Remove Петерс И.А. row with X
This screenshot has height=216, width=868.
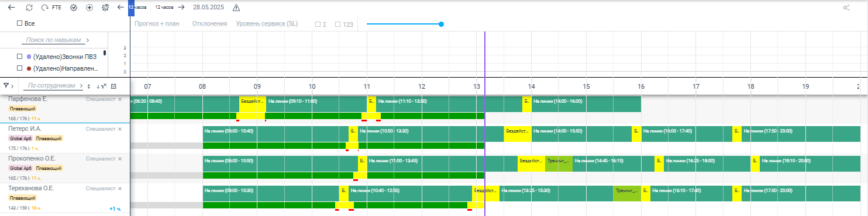(x=120, y=128)
